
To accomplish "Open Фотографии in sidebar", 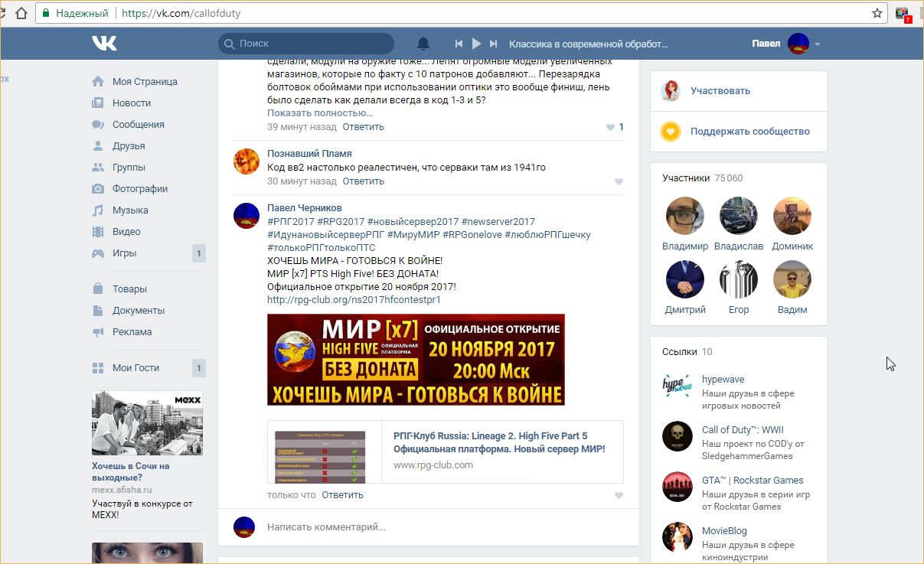I will pyautogui.click(x=140, y=188).
